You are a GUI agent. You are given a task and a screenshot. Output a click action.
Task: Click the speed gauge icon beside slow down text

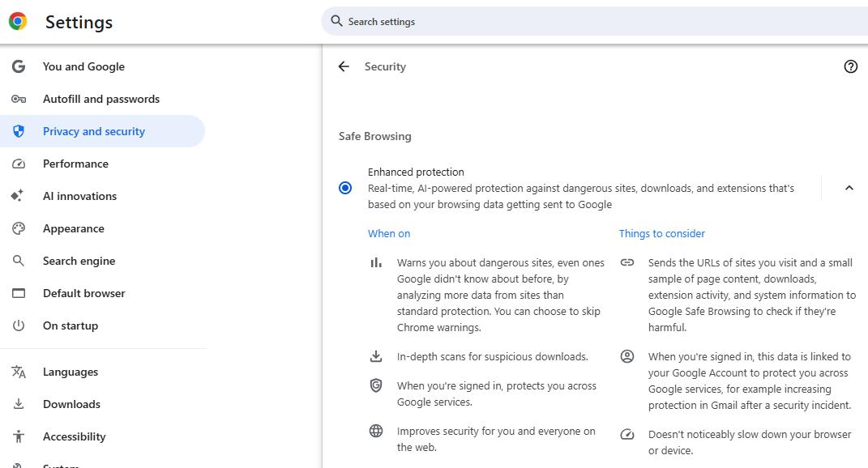(x=626, y=434)
